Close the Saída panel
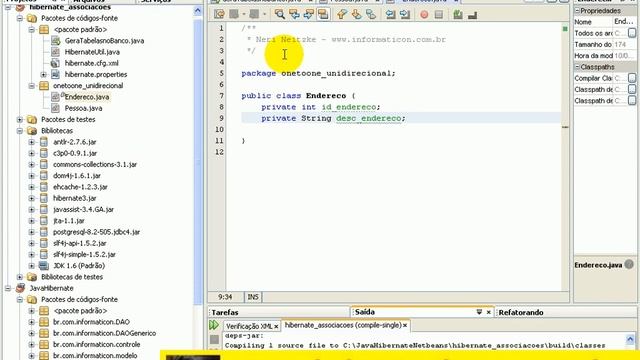The height and width of the screenshot is (360, 640). click(489, 312)
